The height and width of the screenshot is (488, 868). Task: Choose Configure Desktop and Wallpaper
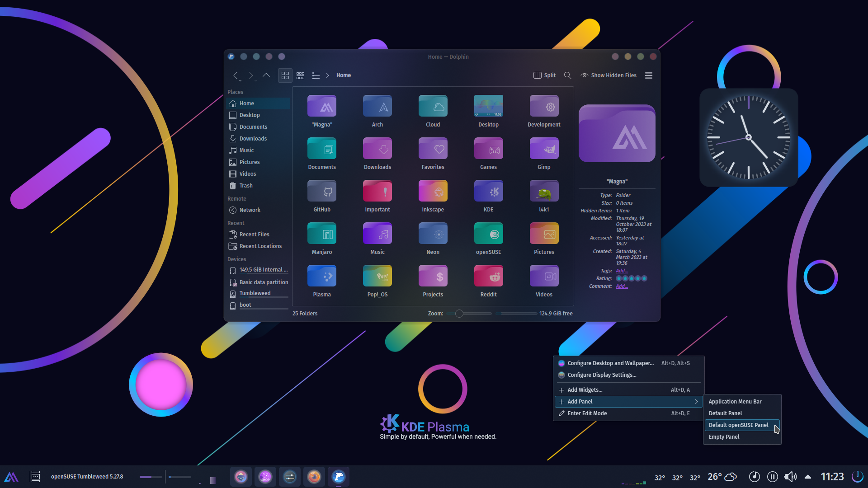pos(628,363)
